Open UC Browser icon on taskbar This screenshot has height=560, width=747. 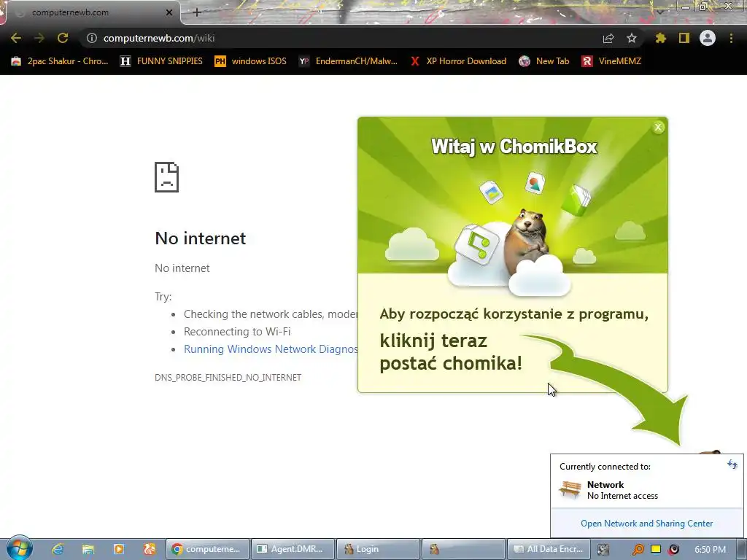point(149,549)
